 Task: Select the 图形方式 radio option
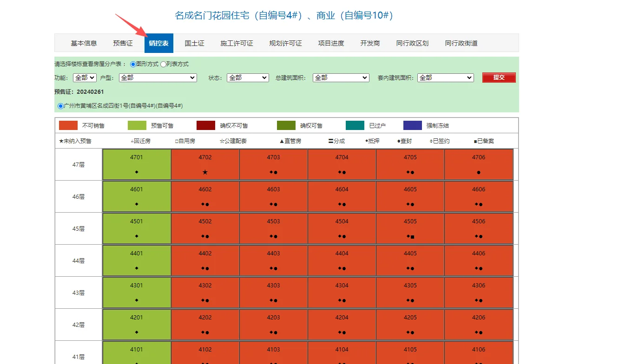(133, 64)
